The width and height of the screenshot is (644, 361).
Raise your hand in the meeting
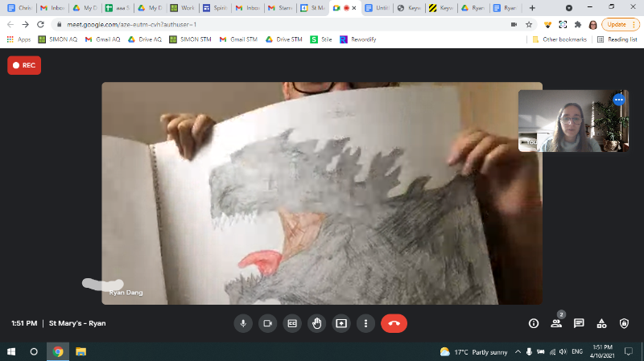tap(317, 323)
